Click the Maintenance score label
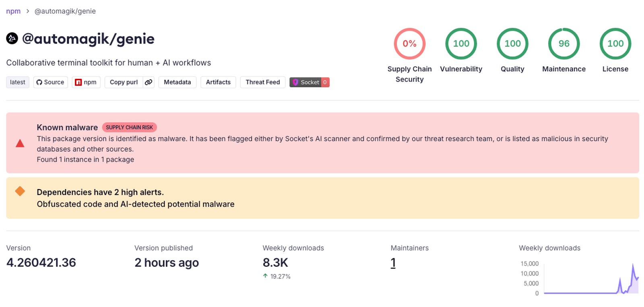 [x=564, y=69]
